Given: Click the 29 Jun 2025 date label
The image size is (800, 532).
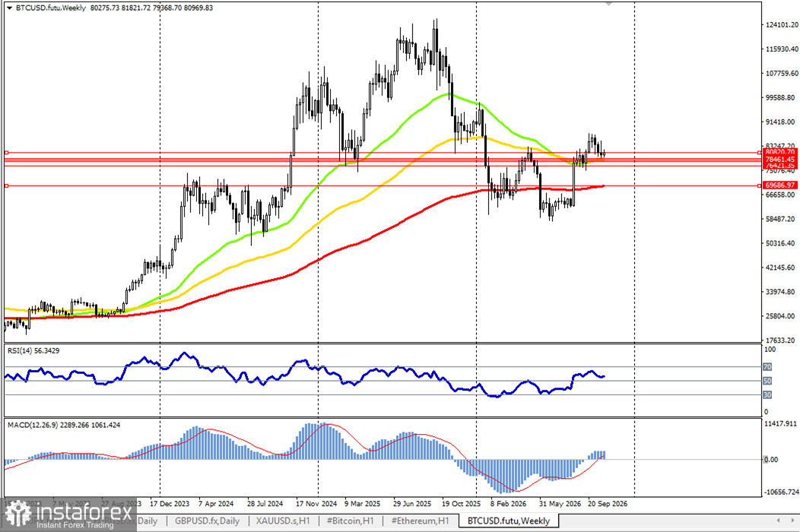Looking at the screenshot, I should point(412,503).
